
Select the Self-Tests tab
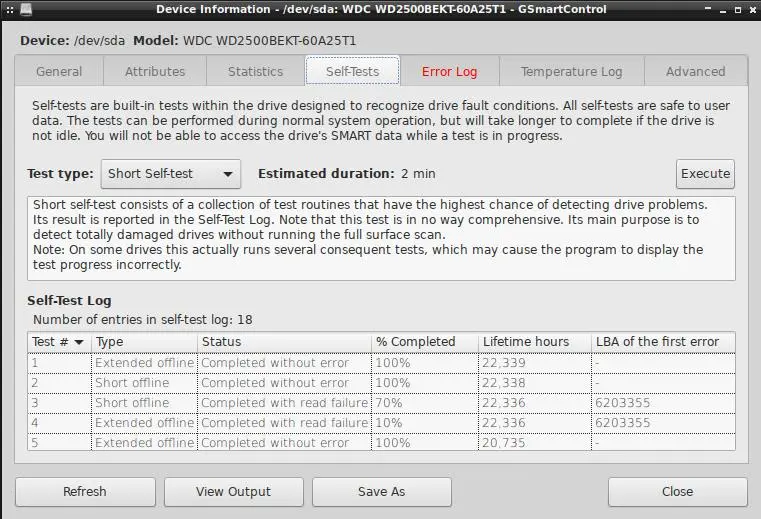pyautogui.click(x=352, y=71)
